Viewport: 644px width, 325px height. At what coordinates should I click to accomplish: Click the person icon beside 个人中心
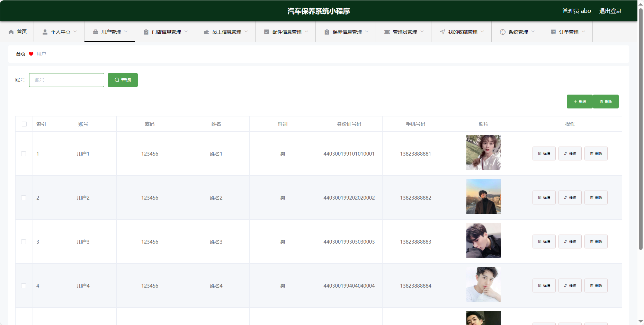(45, 32)
